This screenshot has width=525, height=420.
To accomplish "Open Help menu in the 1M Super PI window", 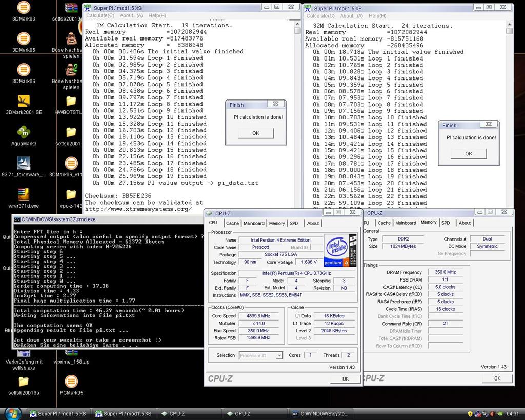I will (x=157, y=16).
